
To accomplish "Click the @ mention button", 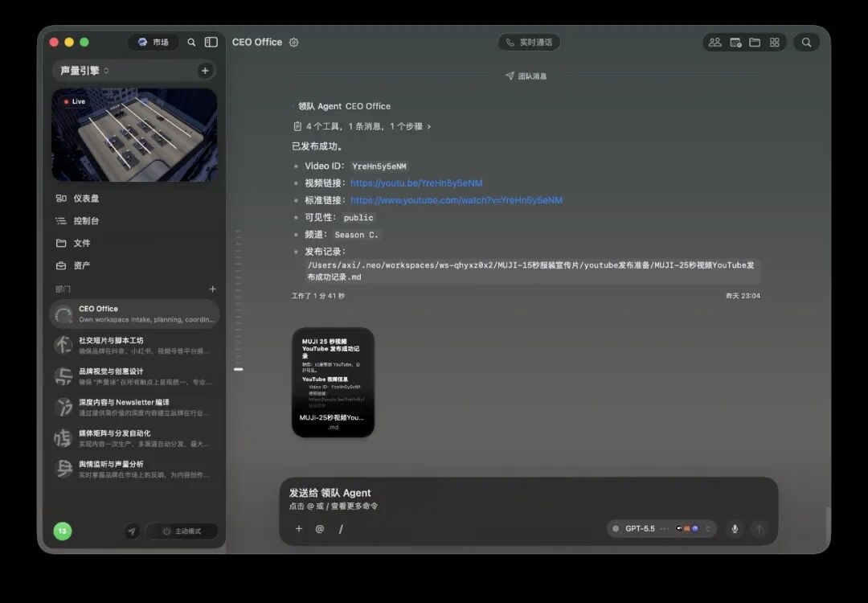I will pos(319,529).
